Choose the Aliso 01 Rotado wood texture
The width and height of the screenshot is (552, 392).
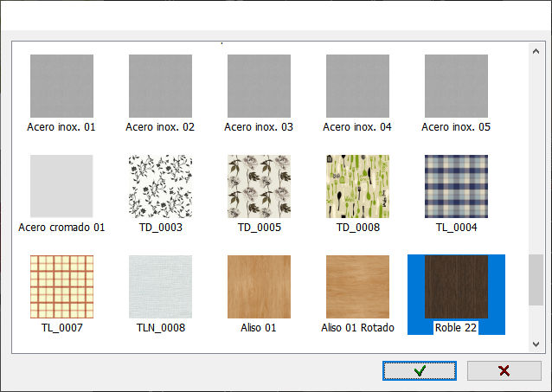pyautogui.click(x=357, y=286)
